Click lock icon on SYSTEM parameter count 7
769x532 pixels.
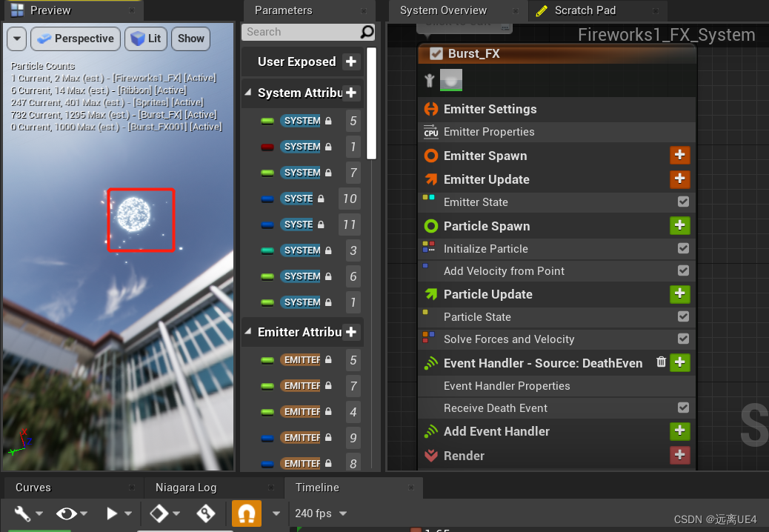[328, 173]
